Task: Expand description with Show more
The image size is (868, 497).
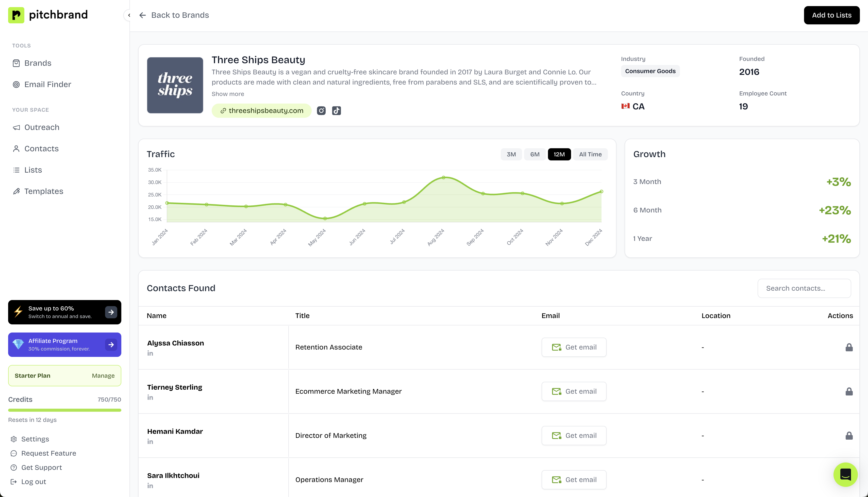Action: tap(228, 94)
